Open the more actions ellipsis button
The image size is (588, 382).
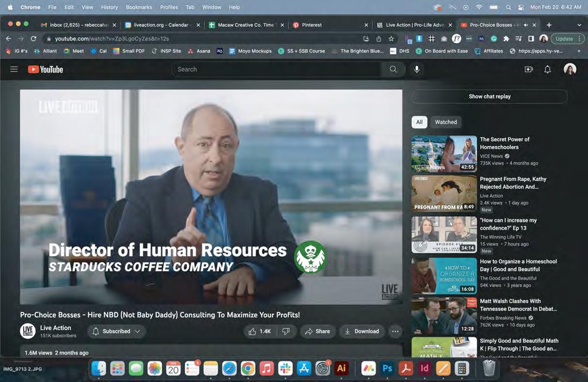[x=395, y=331]
